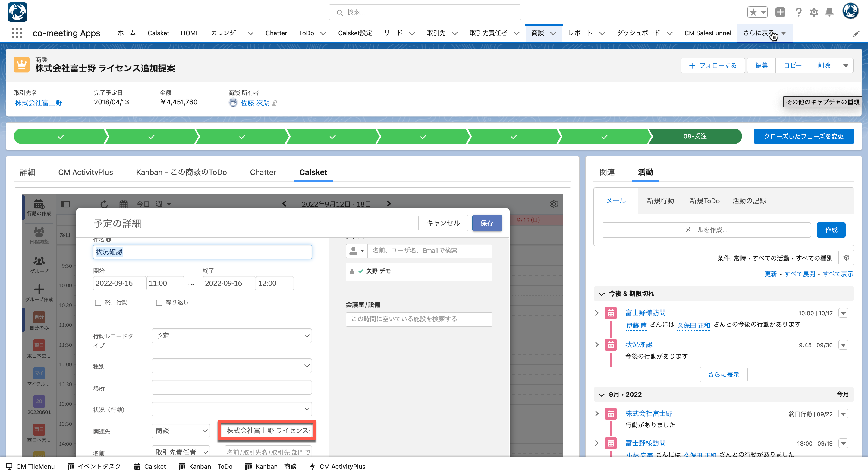Go to next week in Calsket
The width and height of the screenshot is (868, 476).
tap(388, 204)
